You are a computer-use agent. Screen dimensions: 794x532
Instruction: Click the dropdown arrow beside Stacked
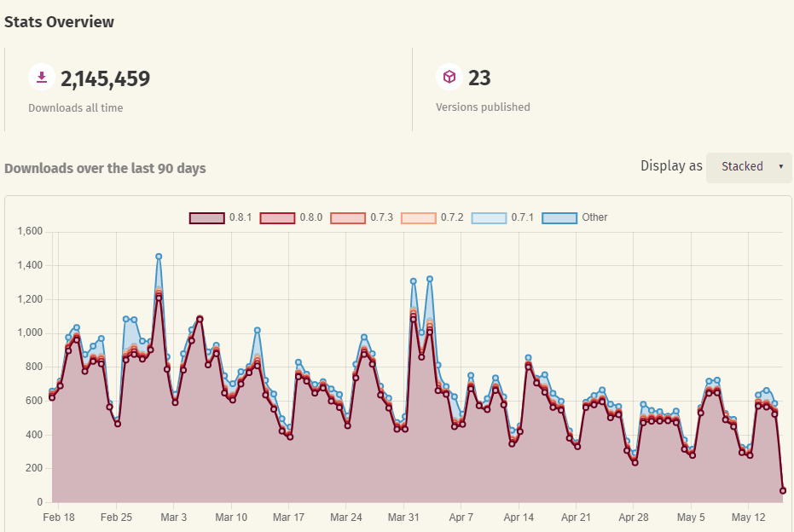point(781,166)
